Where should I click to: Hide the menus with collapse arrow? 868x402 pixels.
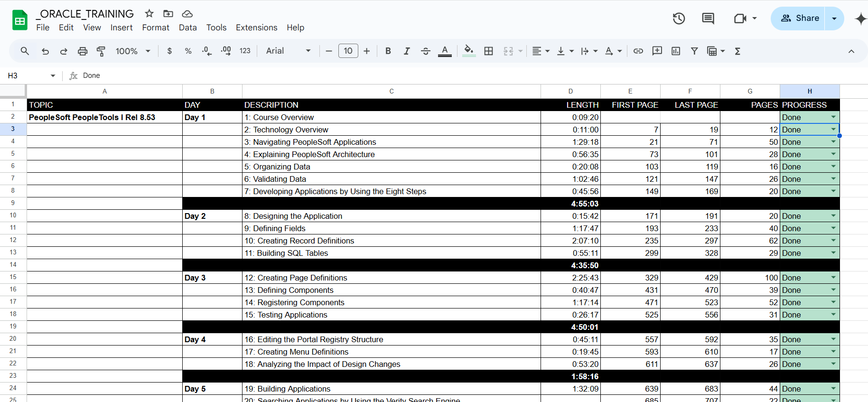pos(851,51)
